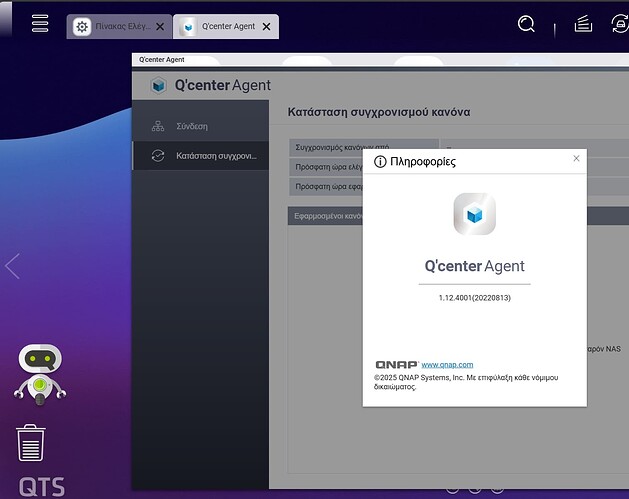This screenshot has width=629, height=499.
Task: Open the QTS search magnifier icon
Action: (526, 24)
